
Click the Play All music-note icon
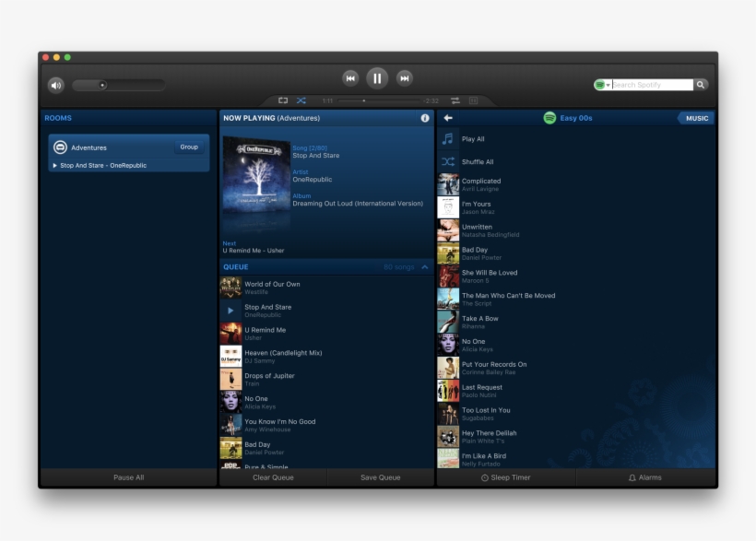[x=447, y=139]
